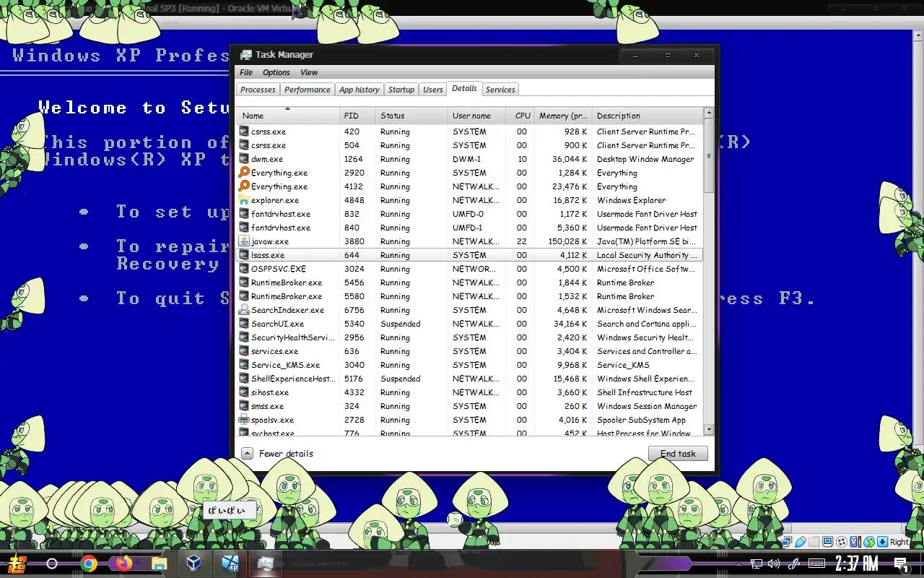Click the Cortana circle on taskbar
The image size is (924, 578).
(x=52, y=564)
